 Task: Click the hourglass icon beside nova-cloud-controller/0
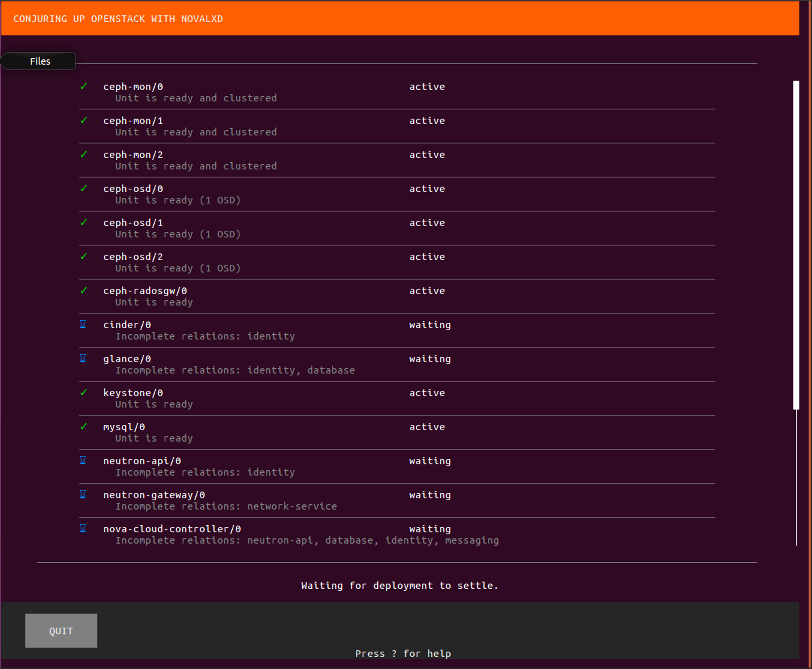(x=83, y=528)
